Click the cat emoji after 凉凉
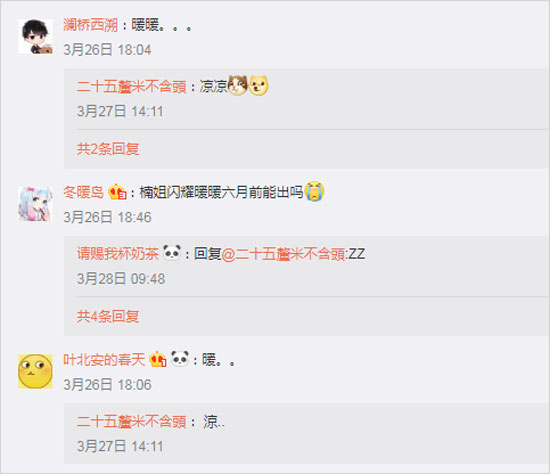The width and height of the screenshot is (550, 474). click(237, 86)
